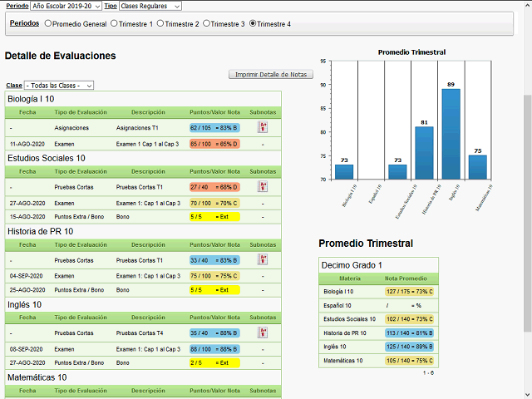Image resolution: width=532 pixels, height=399 pixels.
Task: Click the Historia de PR bar showing 81
Action: [x=424, y=153]
